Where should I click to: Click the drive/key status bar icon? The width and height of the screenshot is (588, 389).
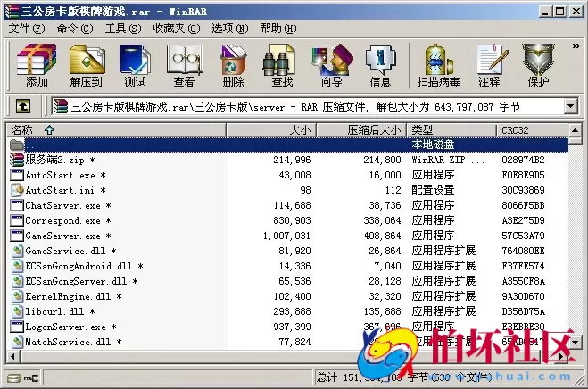point(23,377)
